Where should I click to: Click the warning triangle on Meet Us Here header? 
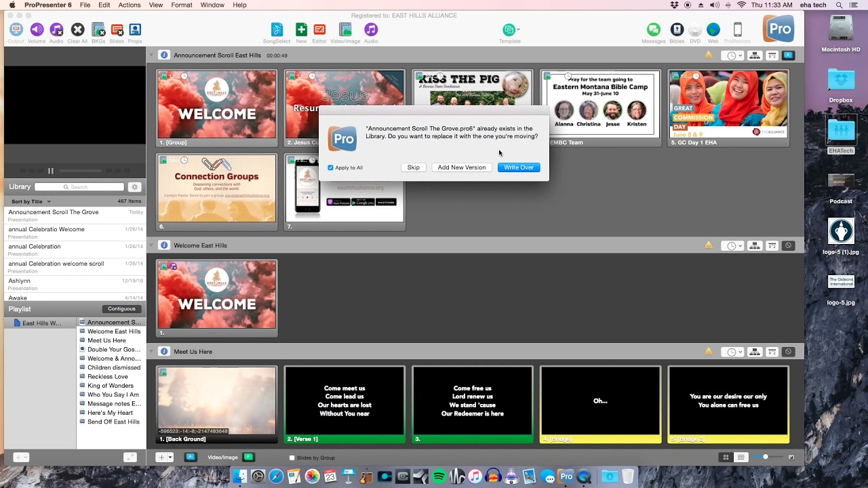(x=709, y=352)
